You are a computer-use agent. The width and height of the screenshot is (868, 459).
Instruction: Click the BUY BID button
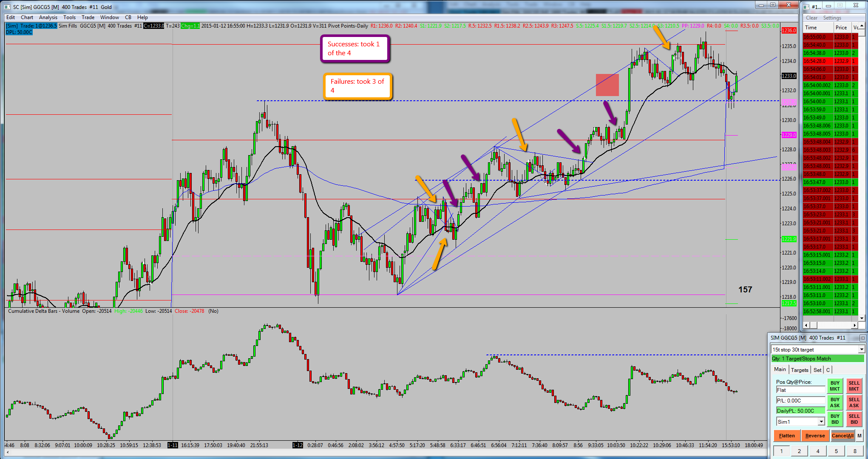tap(835, 419)
